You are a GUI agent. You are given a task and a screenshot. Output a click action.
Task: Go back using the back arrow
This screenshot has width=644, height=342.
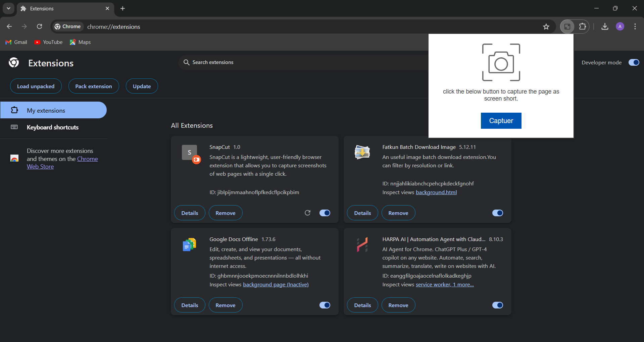(9, 26)
